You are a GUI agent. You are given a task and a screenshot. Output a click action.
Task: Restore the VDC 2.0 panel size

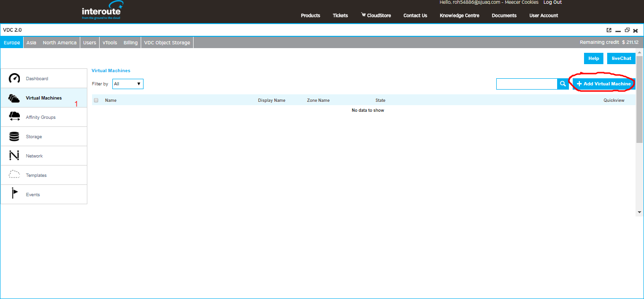[627, 30]
